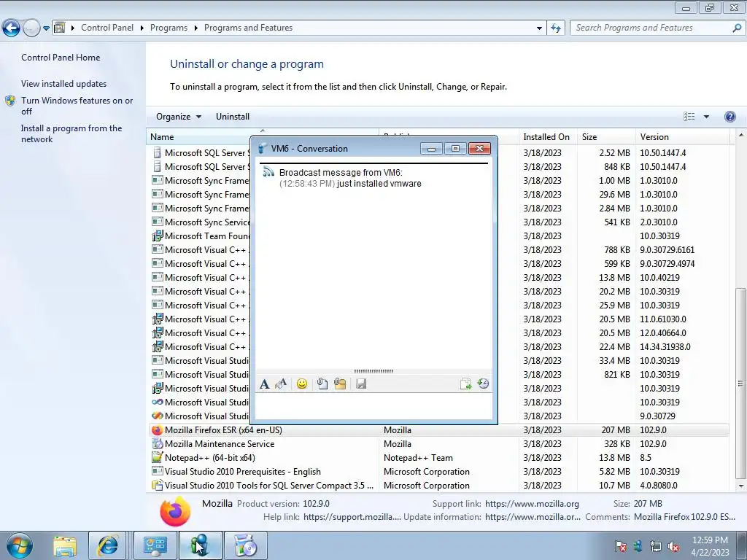The image size is (747, 560).
Task: Click the refresh button next to address bar
Action: coord(555,28)
